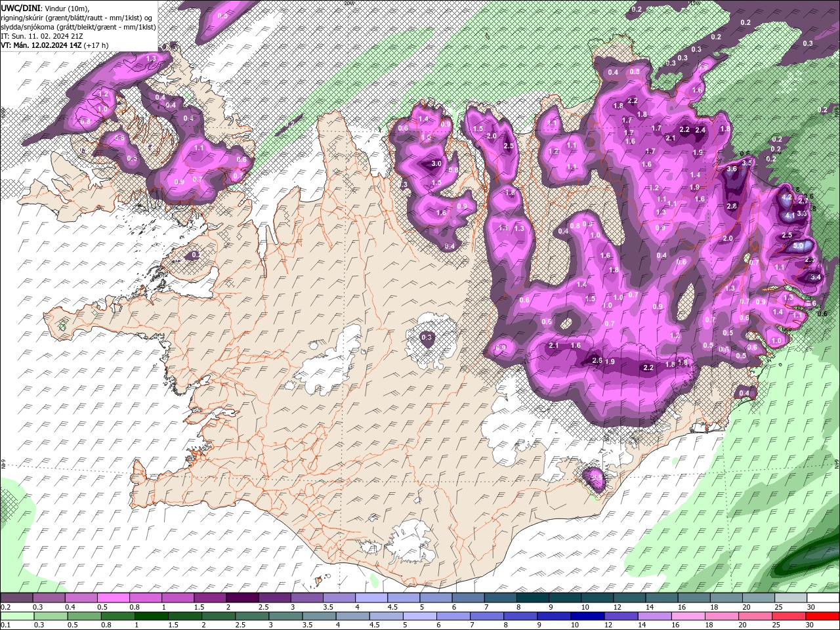Pick upper legend swatch between 16 and 18
This screenshot has width=840, height=630.
point(694,598)
